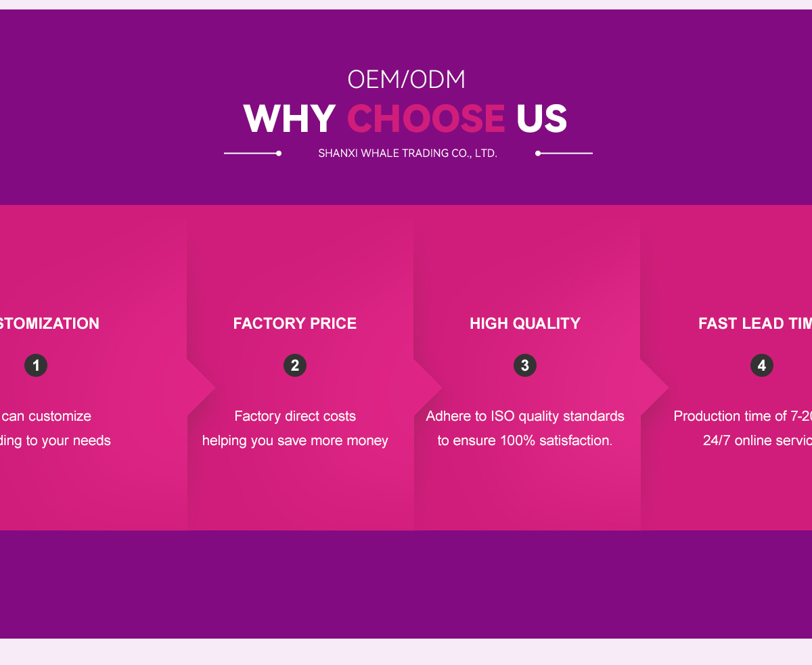
Task: Click the number 1 circle badge
Action: pos(36,366)
